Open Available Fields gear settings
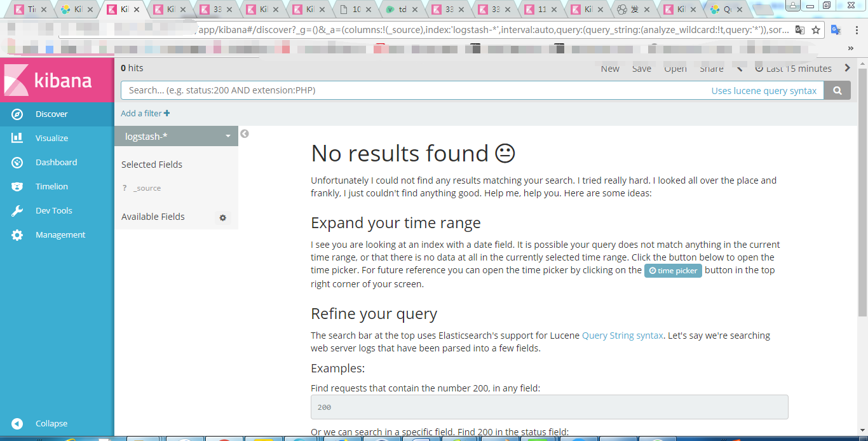 (x=223, y=217)
